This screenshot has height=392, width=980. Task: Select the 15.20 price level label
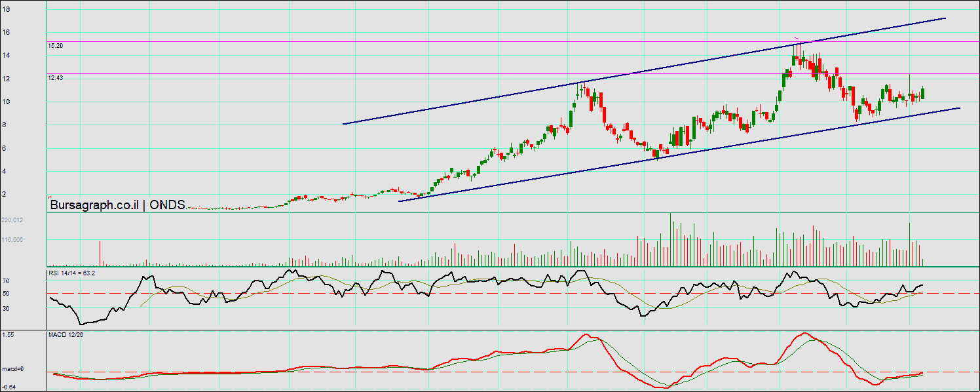coord(55,47)
